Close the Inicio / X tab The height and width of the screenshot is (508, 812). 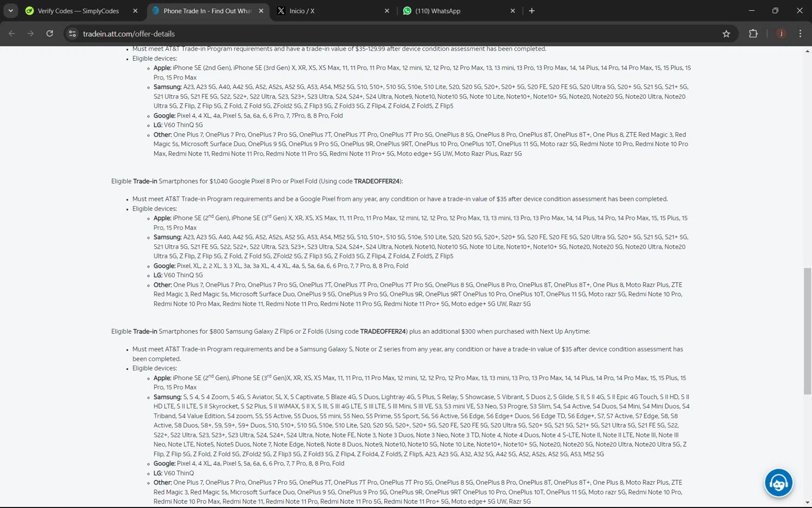pos(387,11)
